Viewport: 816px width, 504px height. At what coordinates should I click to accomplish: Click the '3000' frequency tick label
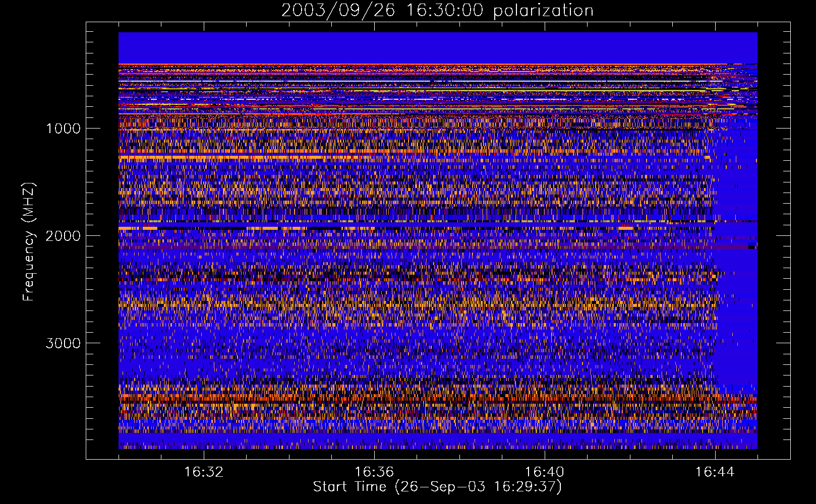point(63,343)
